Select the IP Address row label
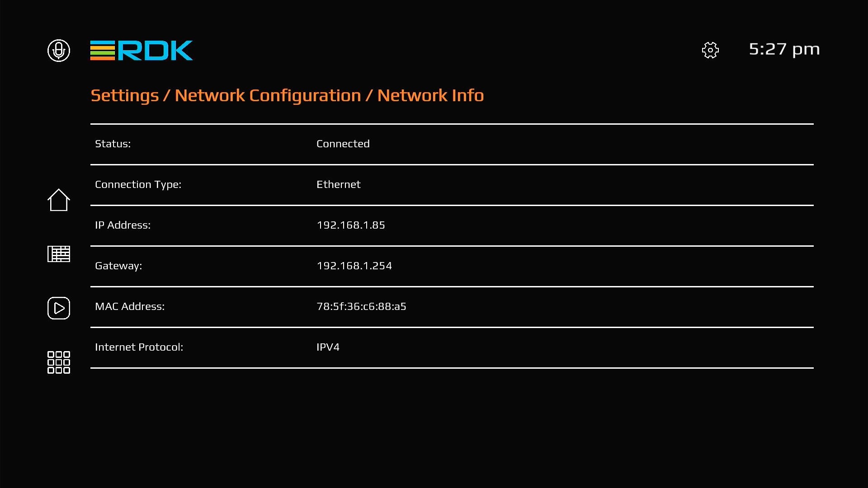Image resolution: width=868 pixels, height=488 pixels. click(x=123, y=225)
